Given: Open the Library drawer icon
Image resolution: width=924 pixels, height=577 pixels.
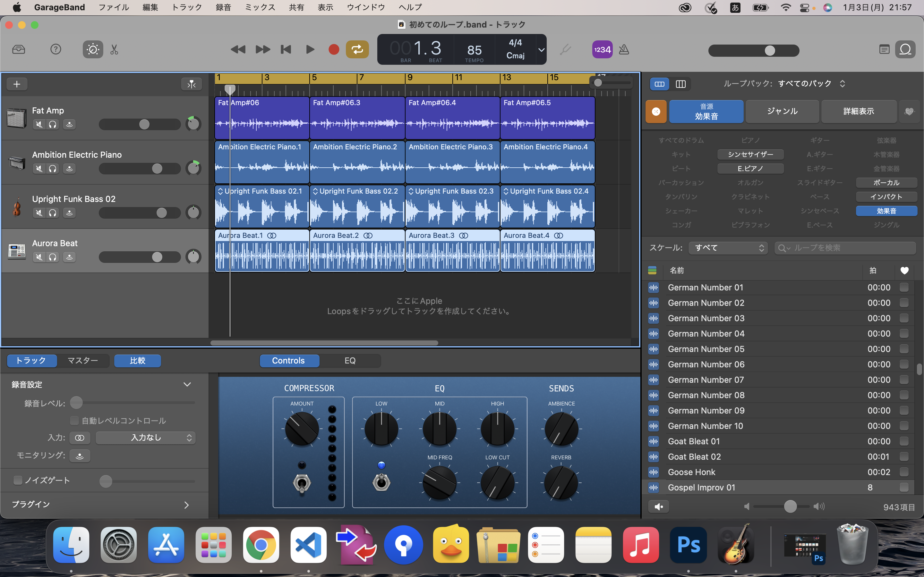Looking at the screenshot, I should 18,50.
